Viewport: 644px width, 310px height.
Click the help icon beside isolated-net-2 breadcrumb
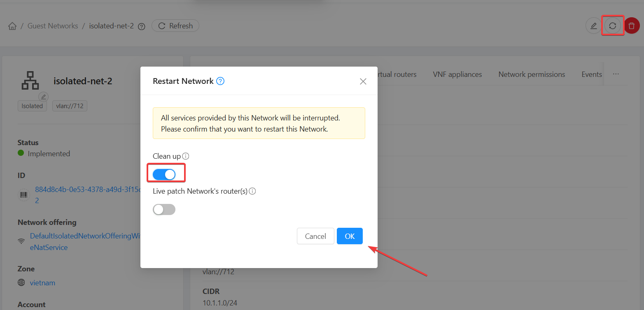(x=142, y=26)
